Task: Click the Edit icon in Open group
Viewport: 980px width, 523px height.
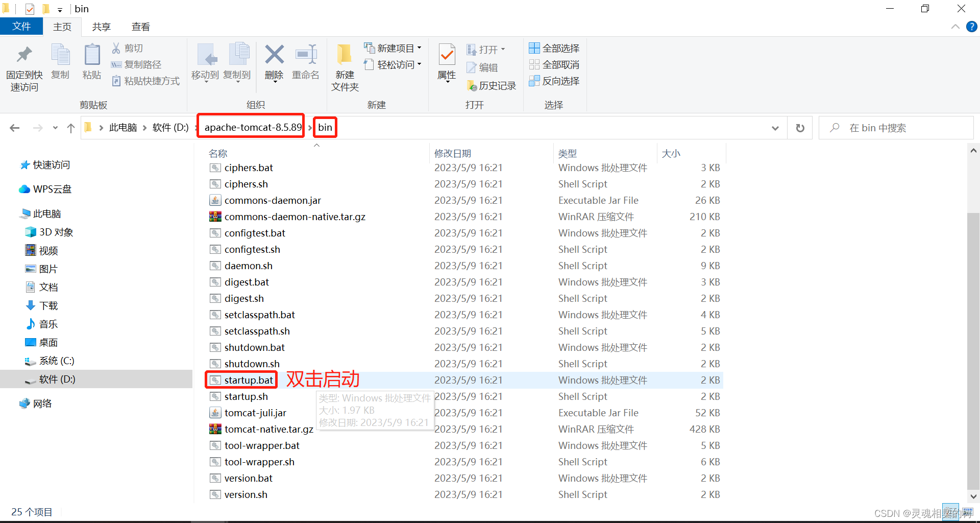Action: tap(472, 67)
